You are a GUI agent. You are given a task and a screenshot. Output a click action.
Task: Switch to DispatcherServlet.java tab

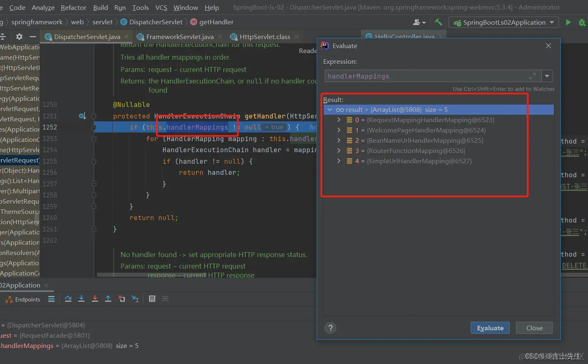[87, 37]
